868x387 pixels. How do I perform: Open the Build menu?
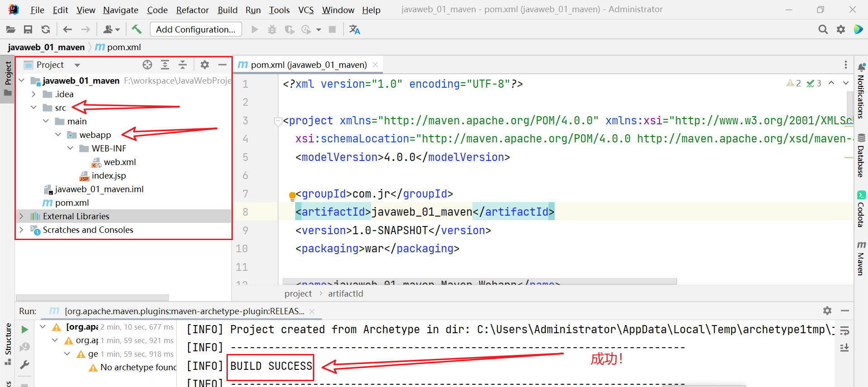(227, 10)
